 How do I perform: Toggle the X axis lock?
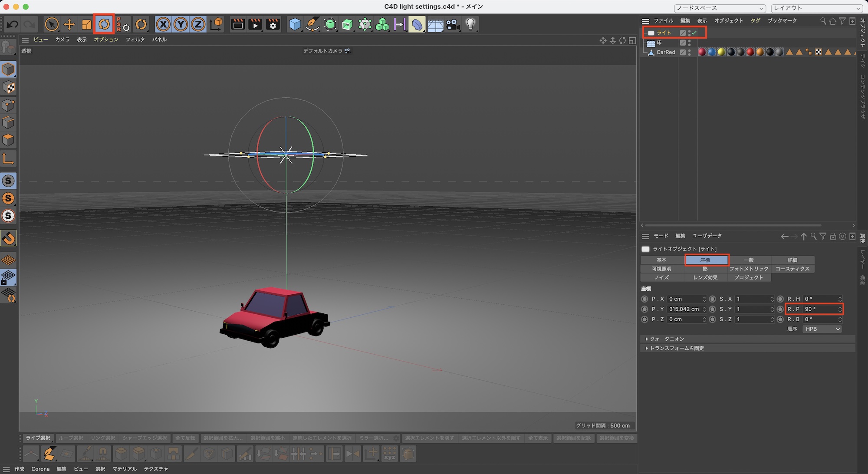(163, 24)
